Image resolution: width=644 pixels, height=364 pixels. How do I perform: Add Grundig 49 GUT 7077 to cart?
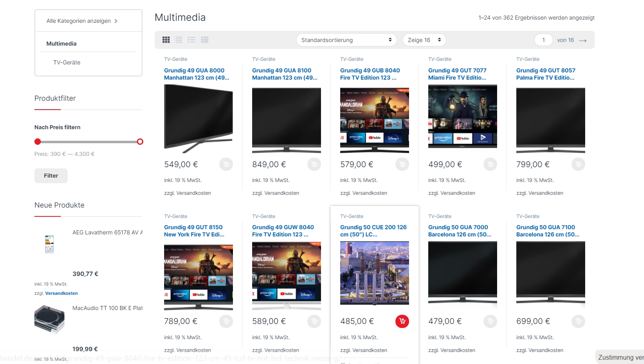click(x=490, y=164)
